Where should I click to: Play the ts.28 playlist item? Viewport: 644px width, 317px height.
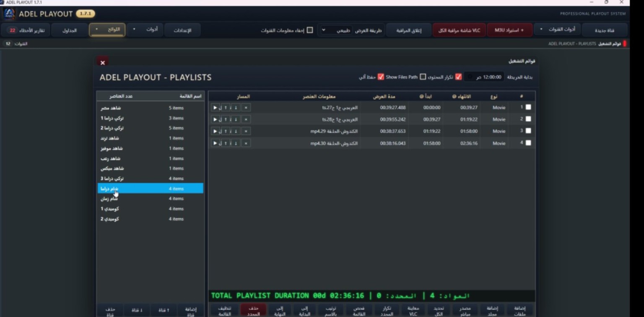tap(215, 119)
